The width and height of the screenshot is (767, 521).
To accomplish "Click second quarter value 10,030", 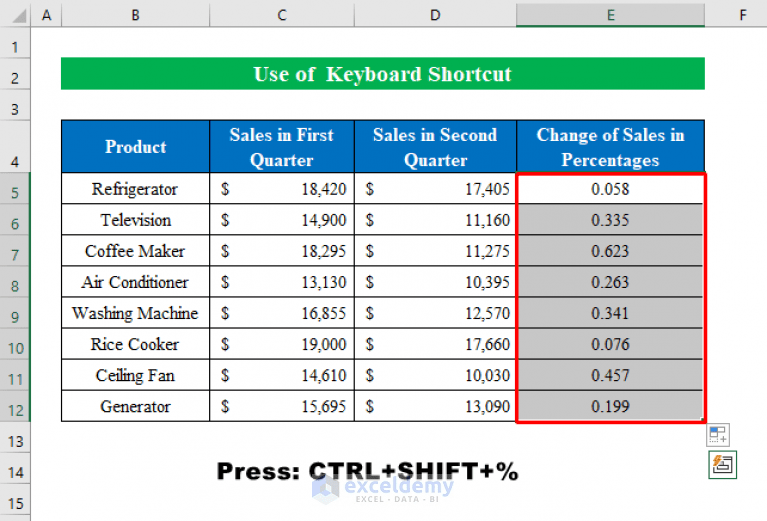I will click(x=435, y=375).
